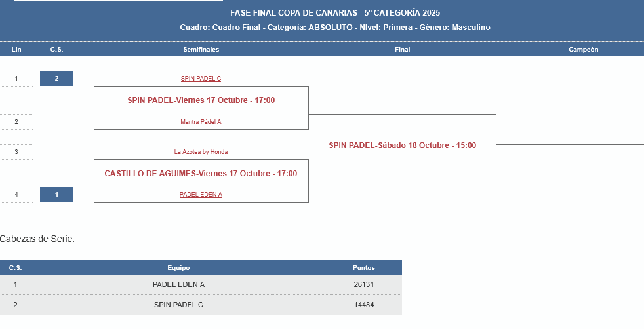Click the FASE FINAL COPA DE CANARIAS title
Image resolution: width=644 pixels, height=329 pixels.
pyautogui.click(x=334, y=13)
